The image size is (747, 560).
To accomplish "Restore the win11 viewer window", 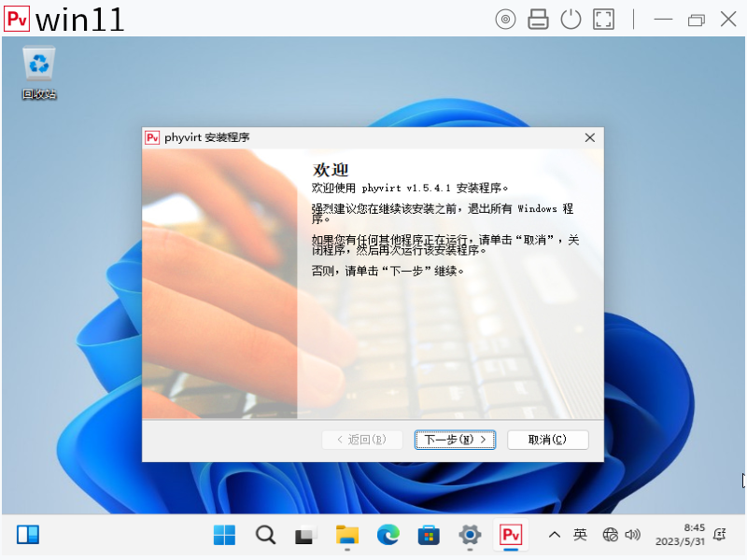I will 696,20.
